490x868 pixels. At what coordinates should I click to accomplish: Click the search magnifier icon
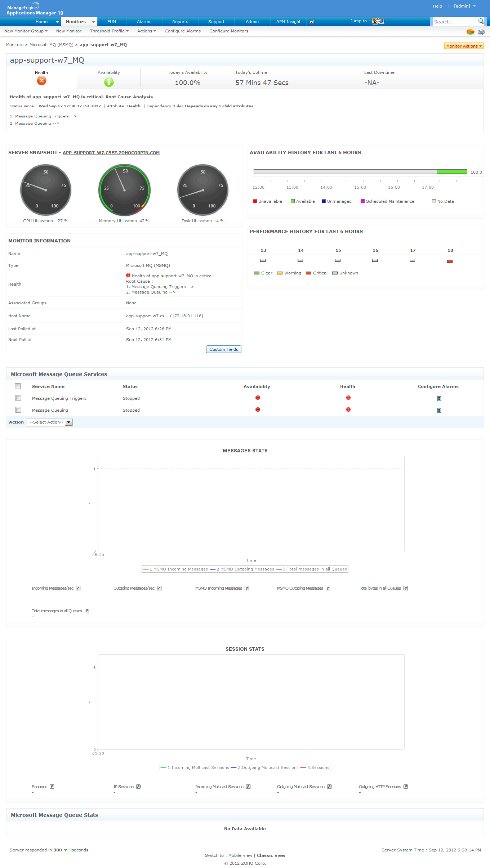pyautogui.click(x=481, y=21)
